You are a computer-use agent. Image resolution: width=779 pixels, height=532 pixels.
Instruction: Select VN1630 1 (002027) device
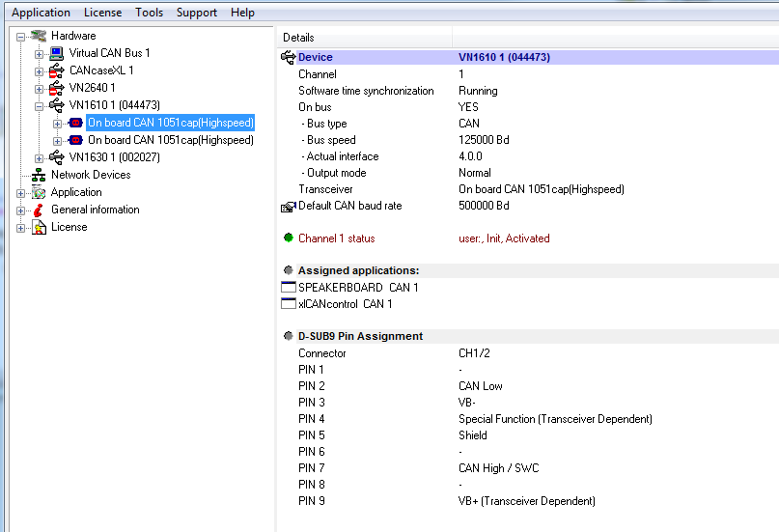coord(114,157)
